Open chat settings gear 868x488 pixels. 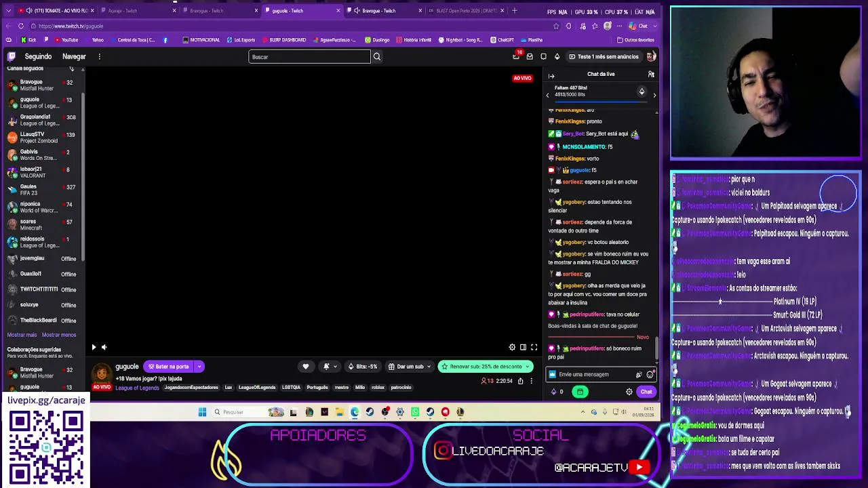[629, 391]
